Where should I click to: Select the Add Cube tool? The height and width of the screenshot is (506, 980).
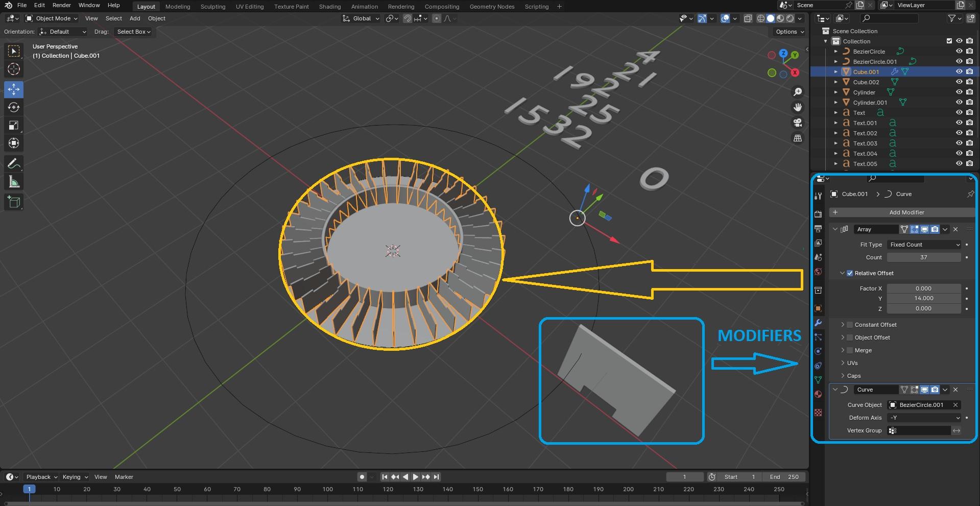[14, 202]
